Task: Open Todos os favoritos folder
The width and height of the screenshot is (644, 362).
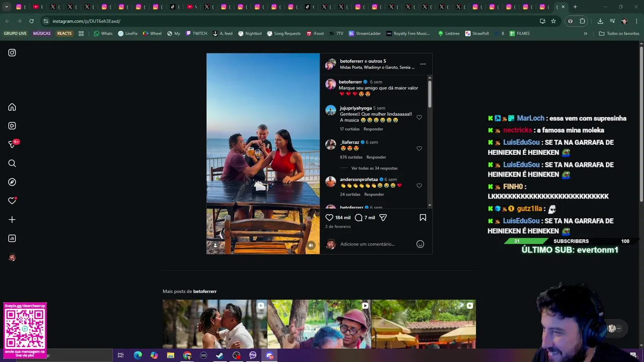Action: tap(619, 34)
